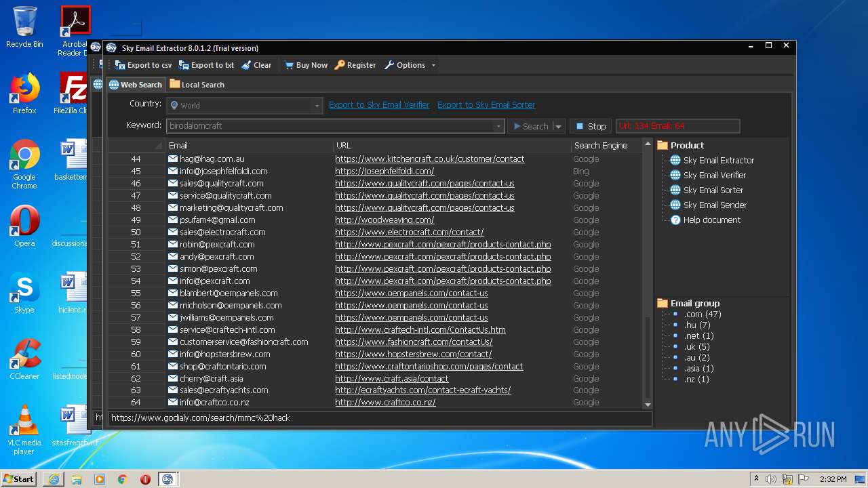Open Recycle Bin desktop icon

24,27
